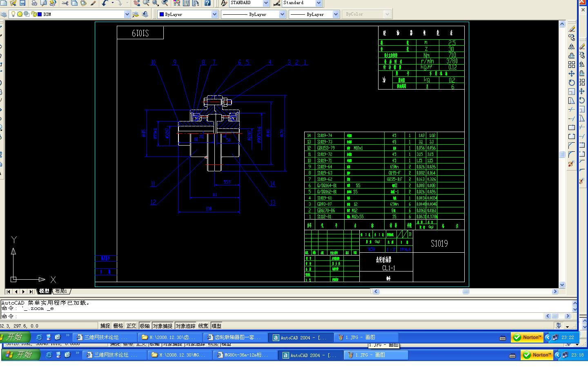Open the 开始 Start menu on taskbar
The height and width of the screenshot is (368, 588).
14,337
